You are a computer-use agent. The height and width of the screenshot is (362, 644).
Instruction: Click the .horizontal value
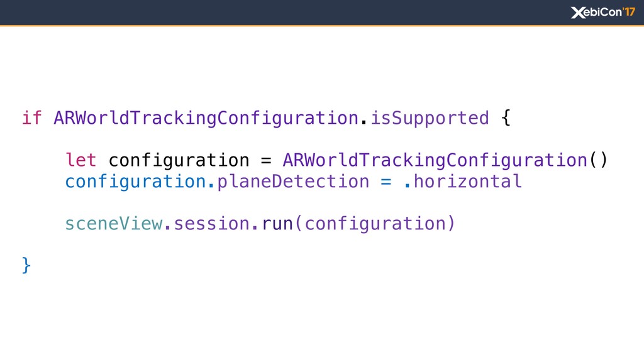pyautogui.click(x=463, y=181)
